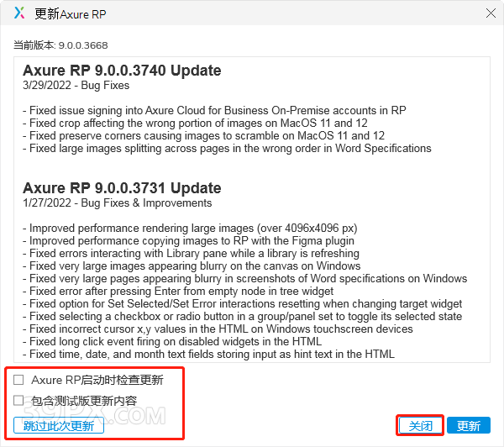Click the 3/29/2022 - Bug Fixes line

click(x=76, y=85)
